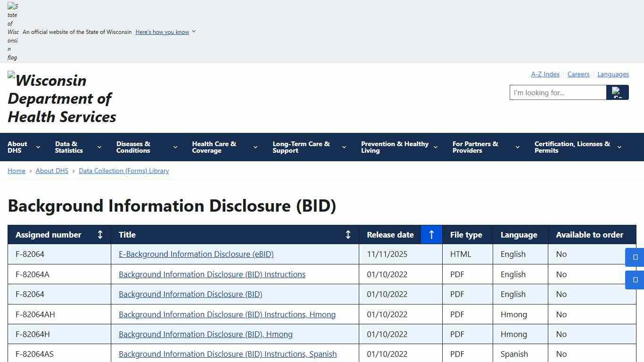Screen dimensions: 644x362
Task: Click the lower blue share icon on right edge
Action: click(x=634, y=280)
